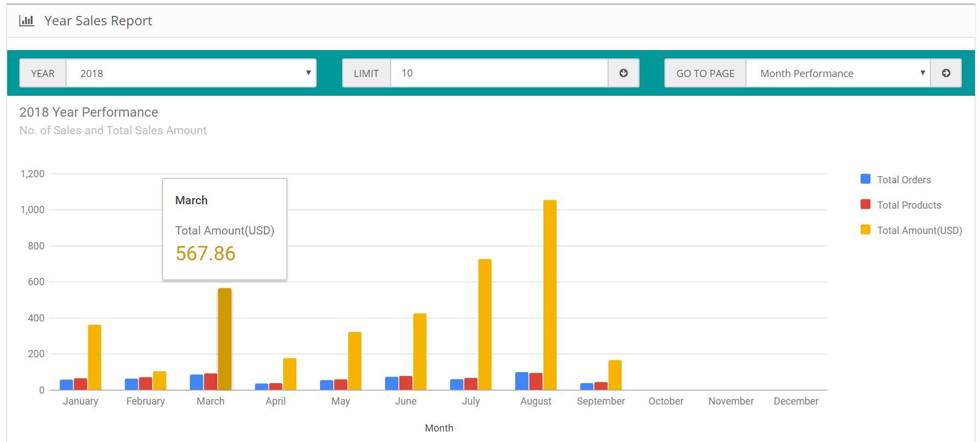Click the yellow January Total Amount bar

tap(95, 358)
